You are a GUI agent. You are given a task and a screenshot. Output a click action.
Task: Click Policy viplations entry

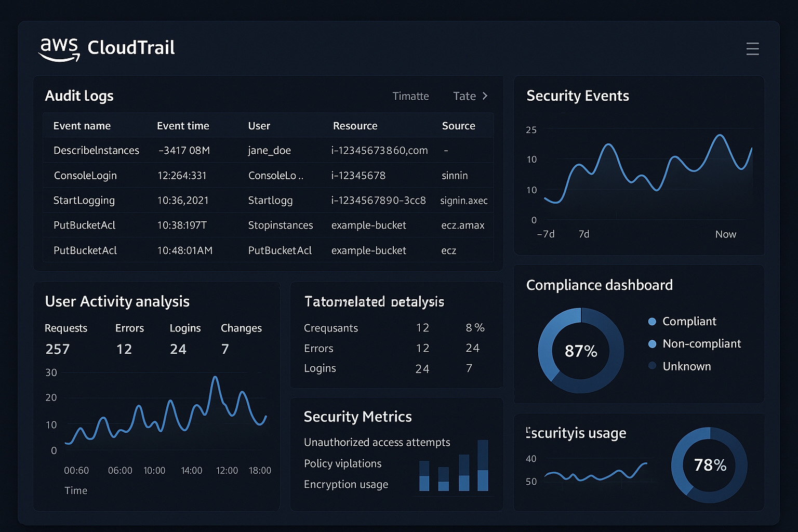coord(343,463)
